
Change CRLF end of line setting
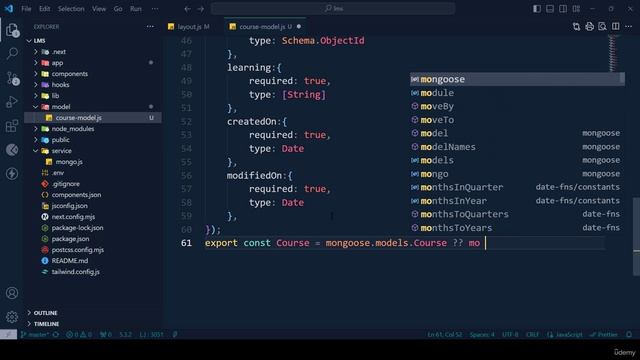pyautogui.click(x=532, y=334)
